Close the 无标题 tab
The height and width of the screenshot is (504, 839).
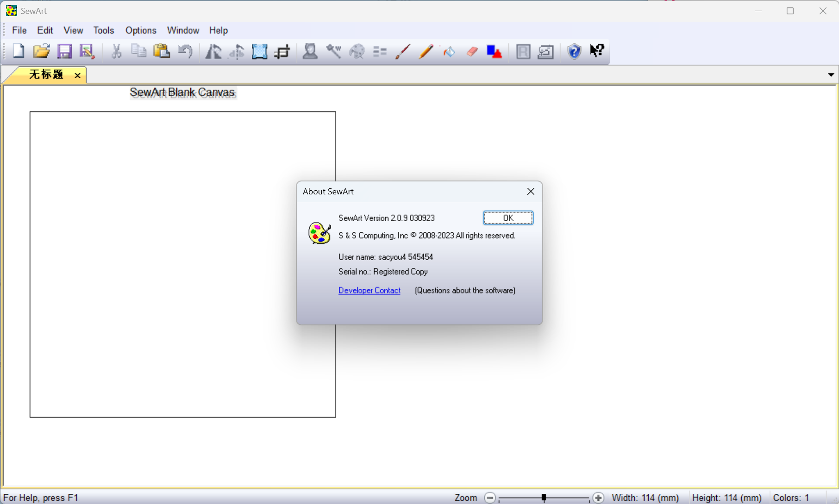pos(78,75)
